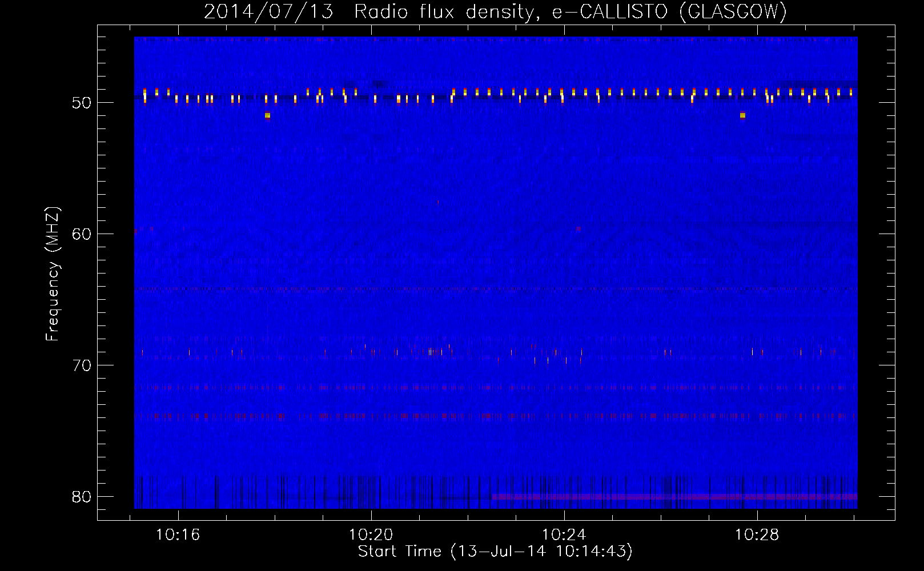
Task: Click the 10:16 time tick label
Action: point(178,535)
